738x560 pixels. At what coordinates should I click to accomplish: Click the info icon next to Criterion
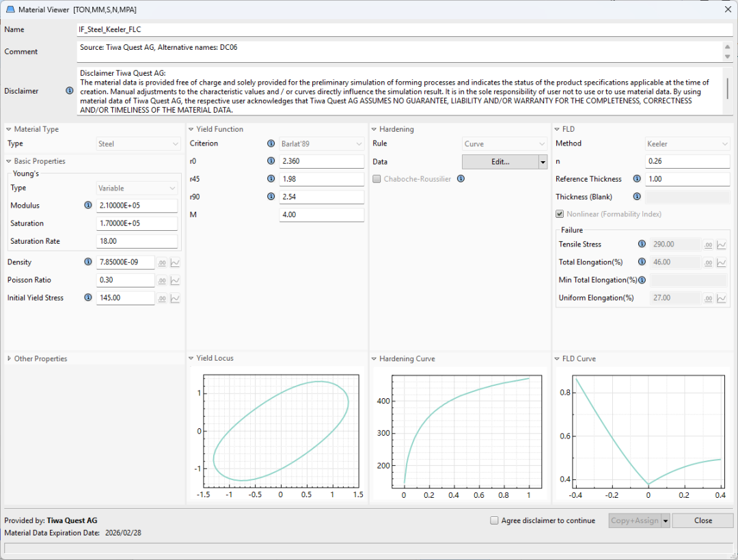point(271,144)
